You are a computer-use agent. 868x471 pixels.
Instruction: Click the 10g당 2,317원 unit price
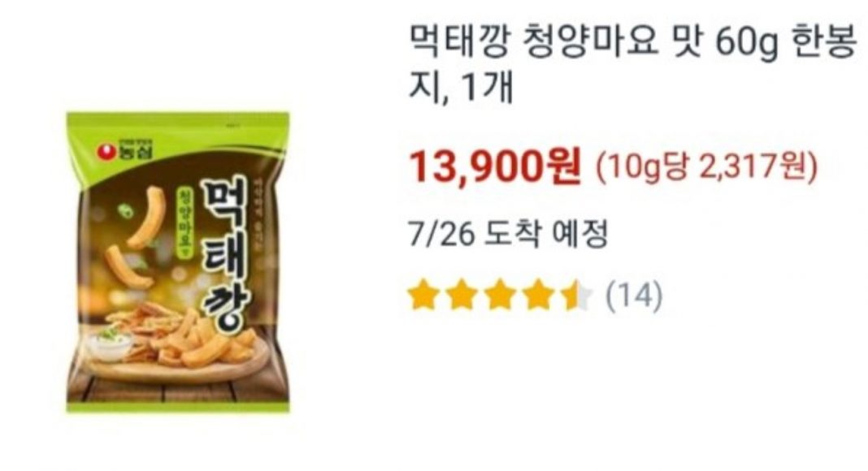pyautogui.click(x=706, y=167)
